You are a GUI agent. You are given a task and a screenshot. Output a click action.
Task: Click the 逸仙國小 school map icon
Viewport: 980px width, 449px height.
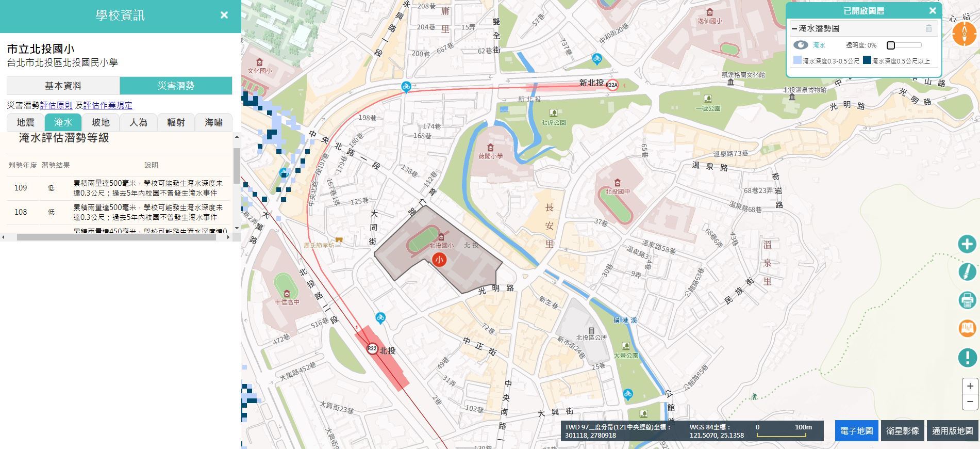709,12
